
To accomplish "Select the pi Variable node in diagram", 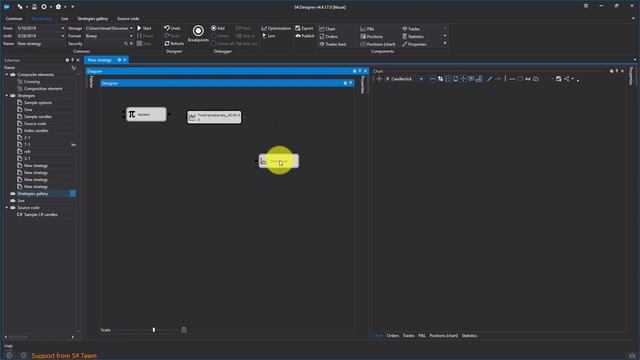I will [x=146, y=114].
